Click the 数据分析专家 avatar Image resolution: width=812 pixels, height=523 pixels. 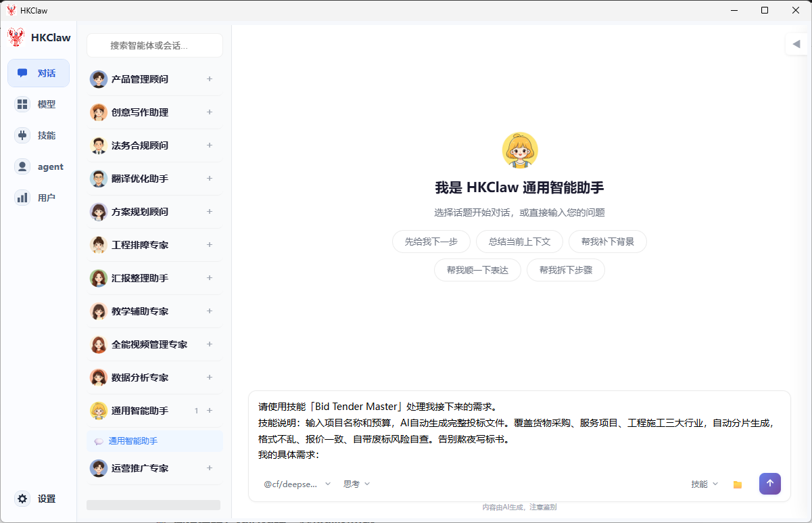[99, 378]
